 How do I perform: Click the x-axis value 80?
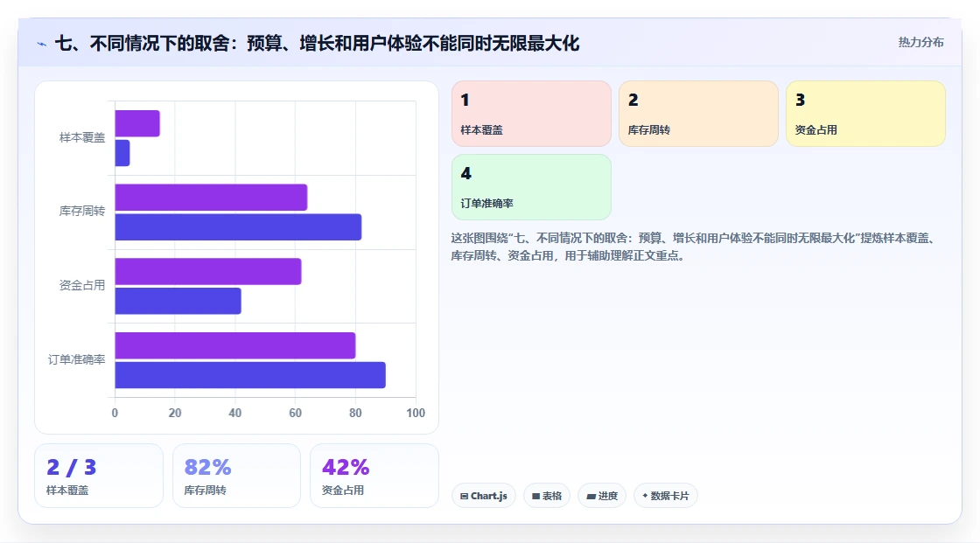[355, 413]
